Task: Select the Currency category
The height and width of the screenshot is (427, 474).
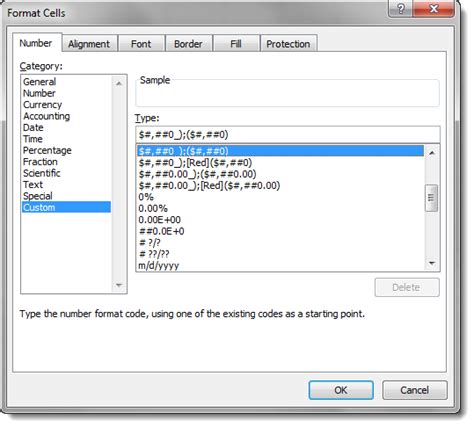Action: click(43, 105)
